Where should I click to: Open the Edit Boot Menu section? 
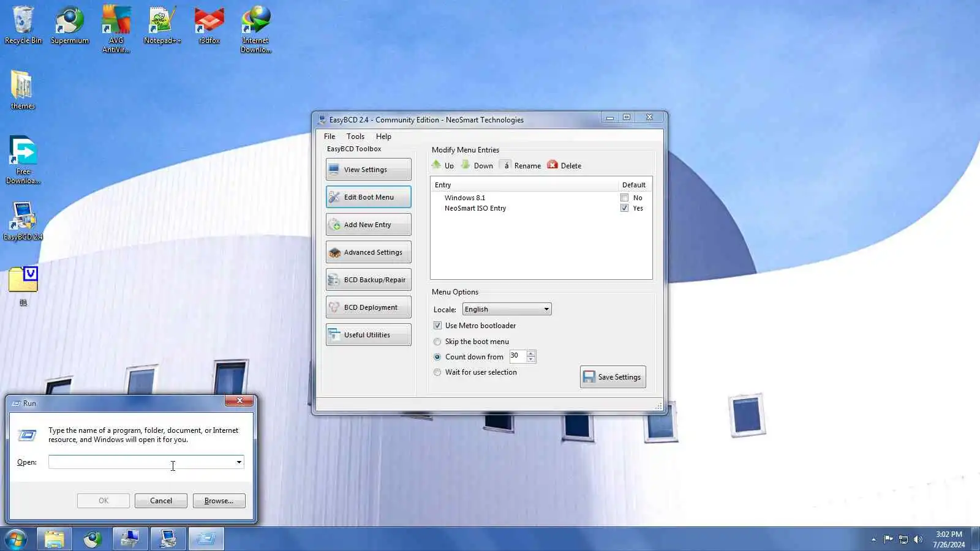369,197
